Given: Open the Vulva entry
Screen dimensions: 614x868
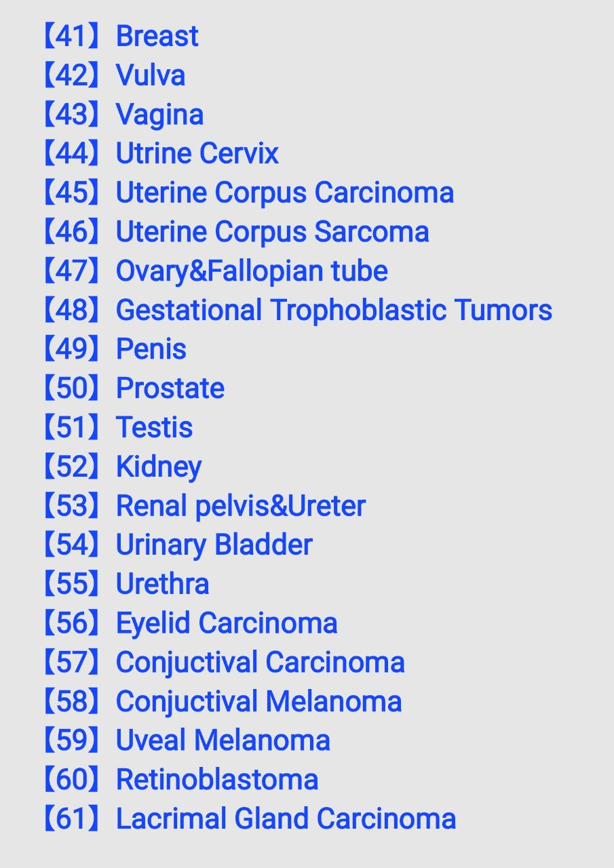Looking at the screenshot, I should [151, 75].
